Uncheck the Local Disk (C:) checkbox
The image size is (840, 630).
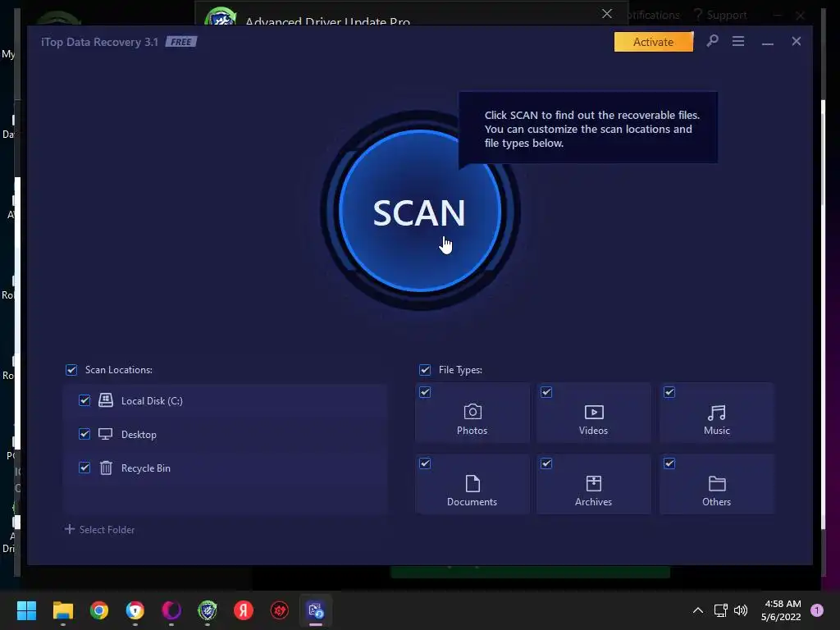coord(84,400)
